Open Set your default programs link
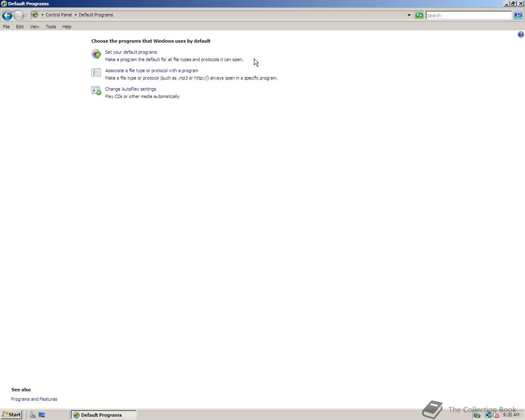The height and width of the screenshot is (420, 525). (131, 52)
